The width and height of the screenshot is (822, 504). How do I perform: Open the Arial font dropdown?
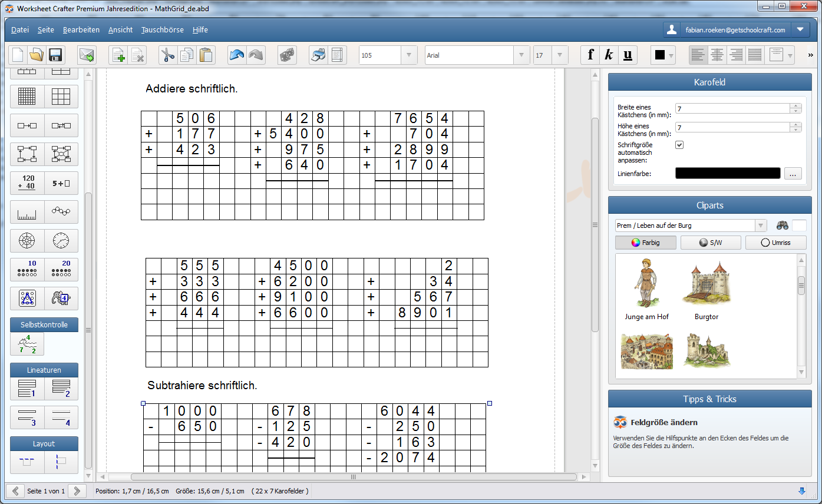pos(521,55)
